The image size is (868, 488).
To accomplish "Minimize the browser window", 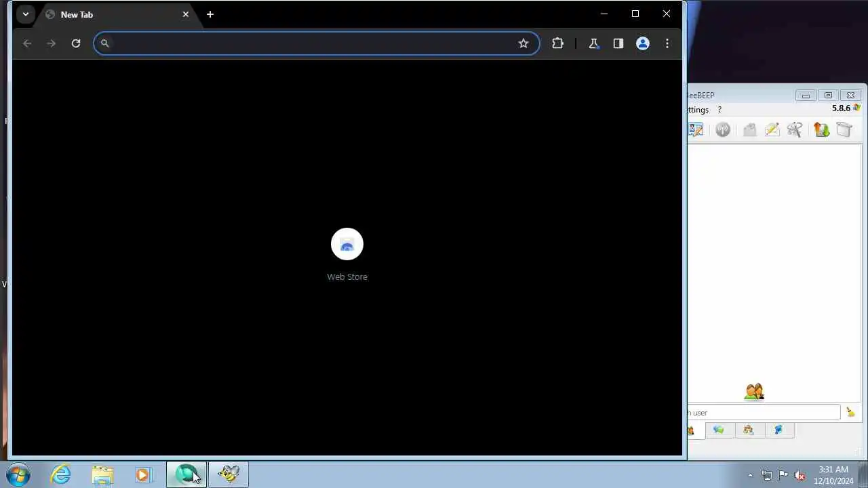I will 604,14.
